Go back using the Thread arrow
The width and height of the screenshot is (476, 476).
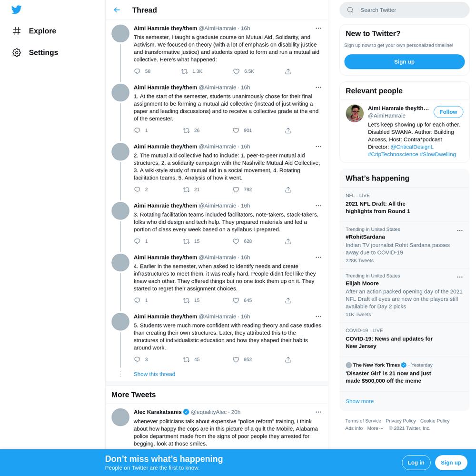click(x=117, y=10)
